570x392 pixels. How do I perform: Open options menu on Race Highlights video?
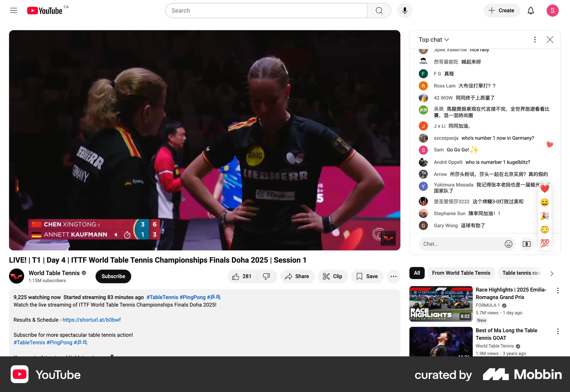click(x=558, y=291)
